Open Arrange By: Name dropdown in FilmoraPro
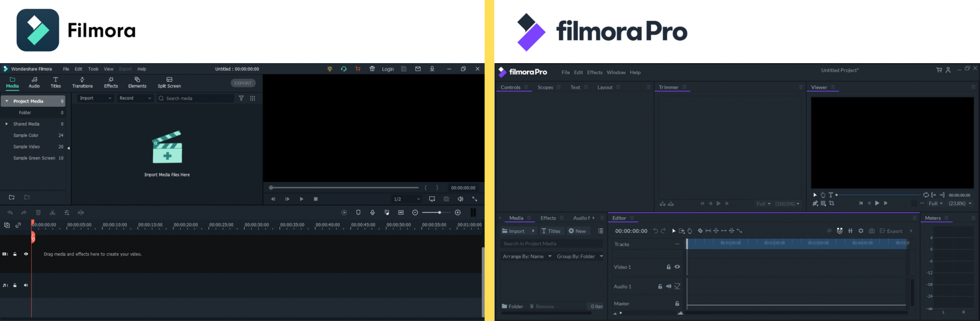The image size is (980, 321). tap(527, 256)
